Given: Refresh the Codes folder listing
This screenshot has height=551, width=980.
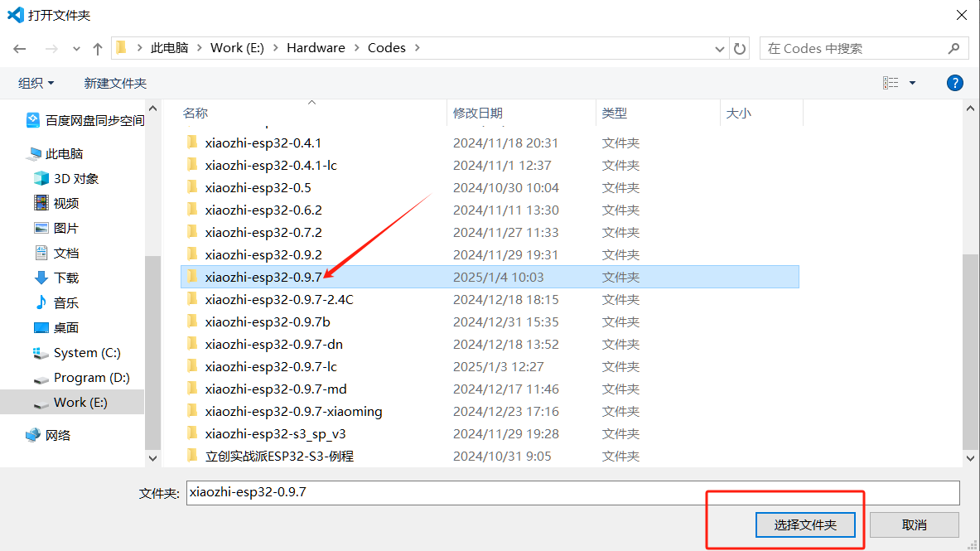Looking at the screenshot, I should [740, 49].
